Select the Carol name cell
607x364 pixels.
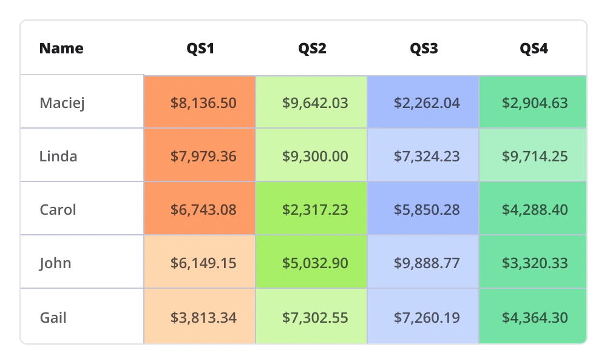58,210
